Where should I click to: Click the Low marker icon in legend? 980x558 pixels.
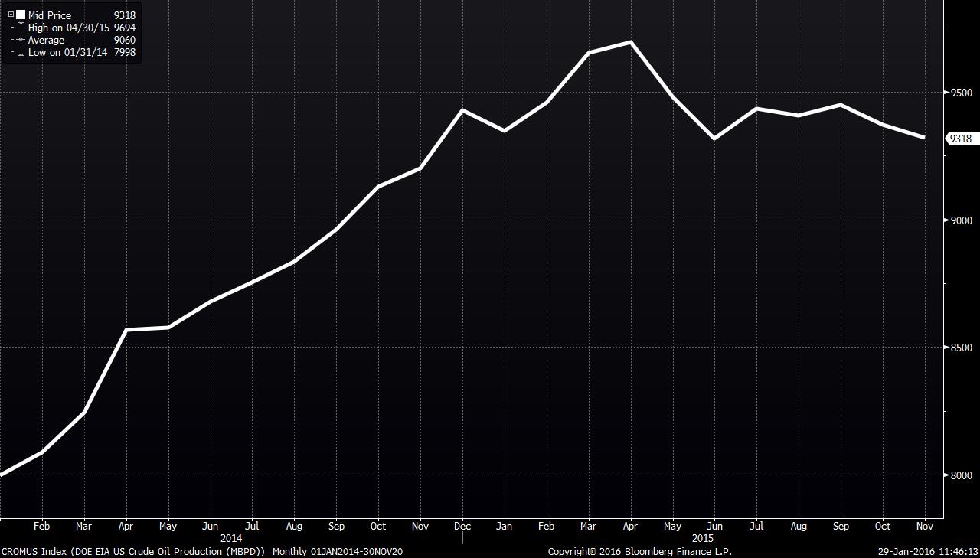coord(21,52)
